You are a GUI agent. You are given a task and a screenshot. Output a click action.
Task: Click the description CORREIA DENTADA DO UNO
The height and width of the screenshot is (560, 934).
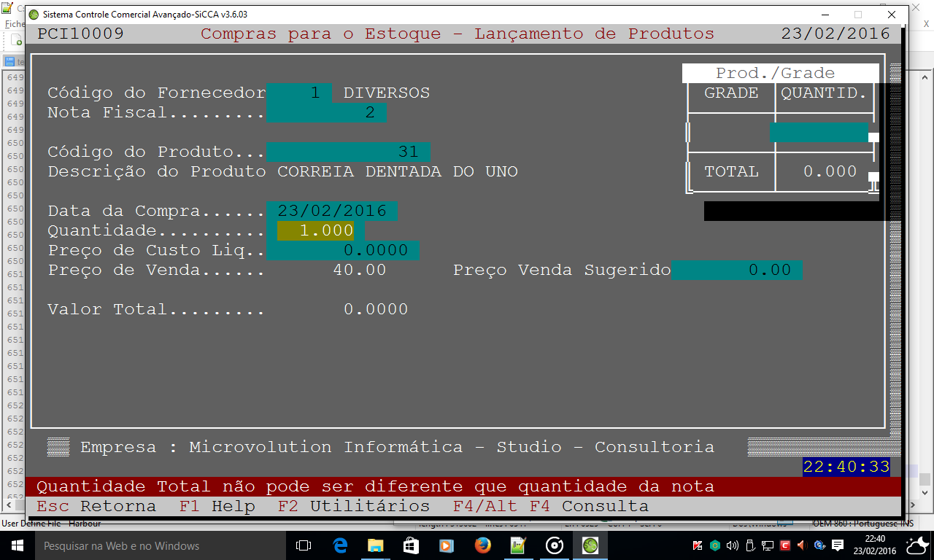(x=398, y=172)
